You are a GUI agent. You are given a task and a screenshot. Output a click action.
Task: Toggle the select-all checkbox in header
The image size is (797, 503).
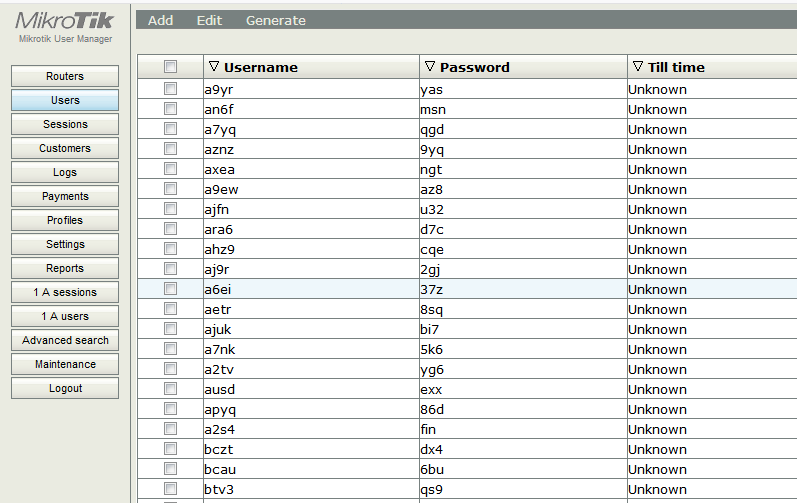point(170,67)
